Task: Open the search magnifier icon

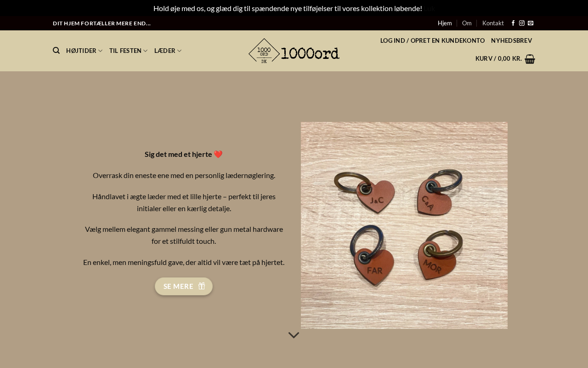Action: click(x=56, y=51)
